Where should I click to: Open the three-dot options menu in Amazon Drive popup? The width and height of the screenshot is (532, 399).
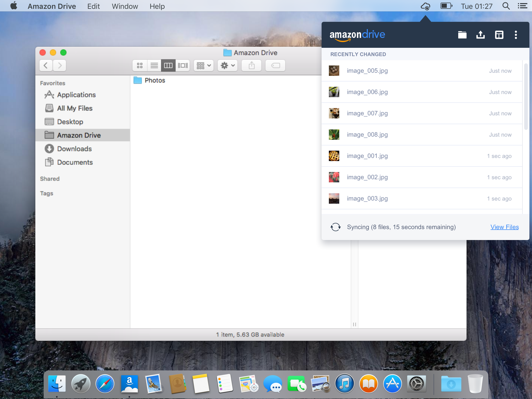(516, 35)
